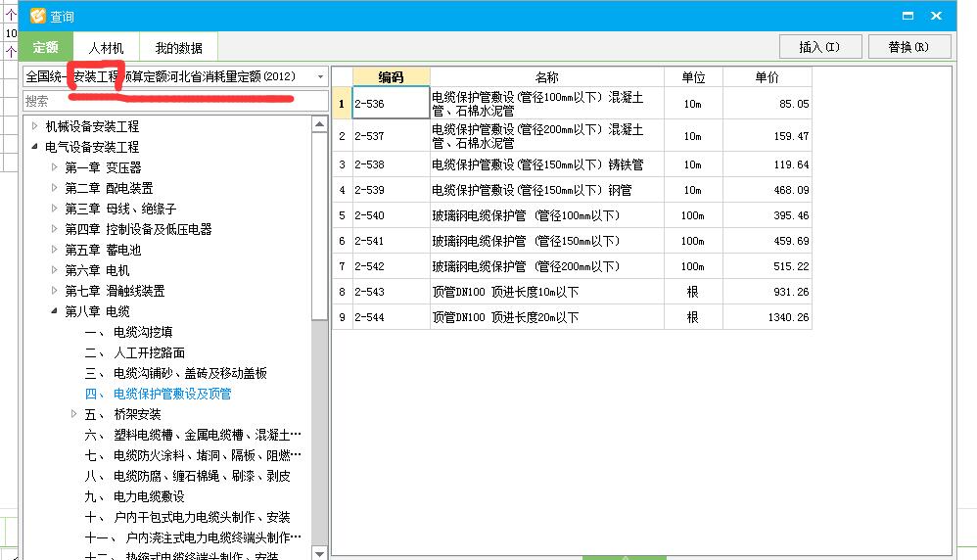Switch to the 定额 tab
The width and height of the screenshot is (977, 560).
(45, 47)
